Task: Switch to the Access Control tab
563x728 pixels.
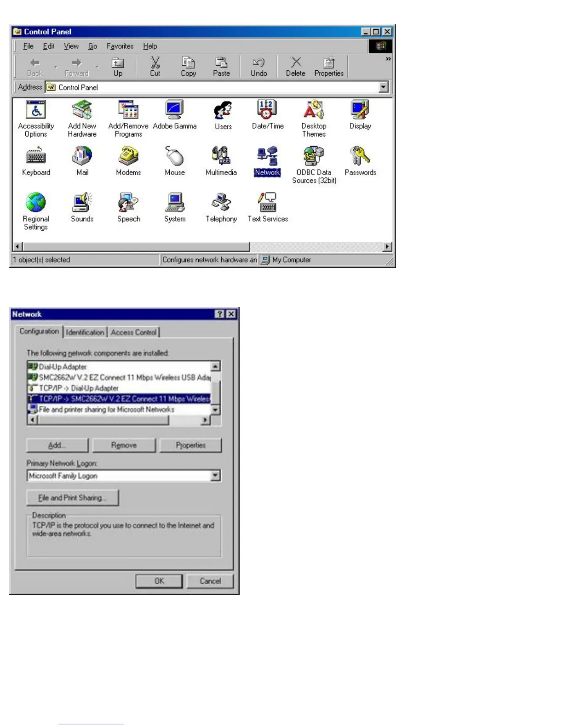Action: (x=134, y=332)
